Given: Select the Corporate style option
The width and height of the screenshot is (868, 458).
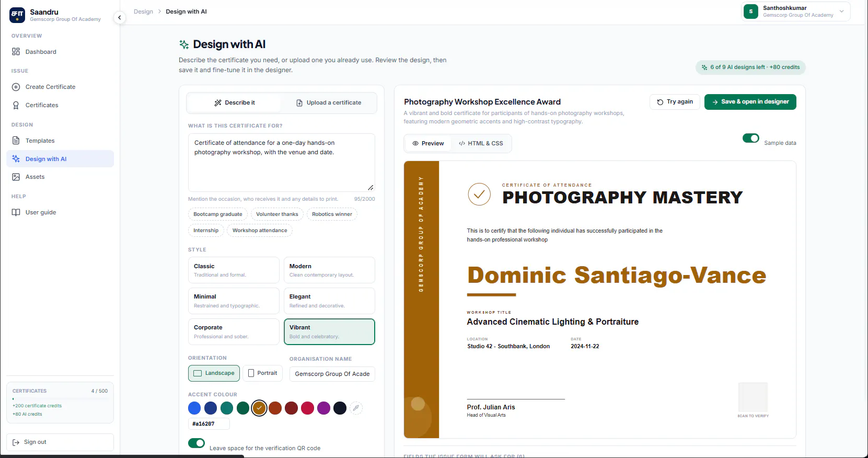Looking at the screenshot, I should [x=234, y=332].
